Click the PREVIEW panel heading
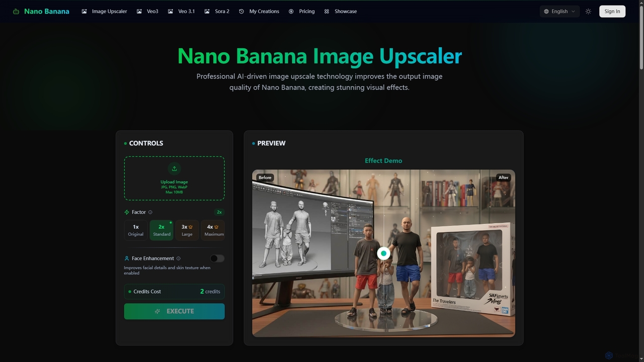Viewport: 644px width, 362px height. pos(271,143)
